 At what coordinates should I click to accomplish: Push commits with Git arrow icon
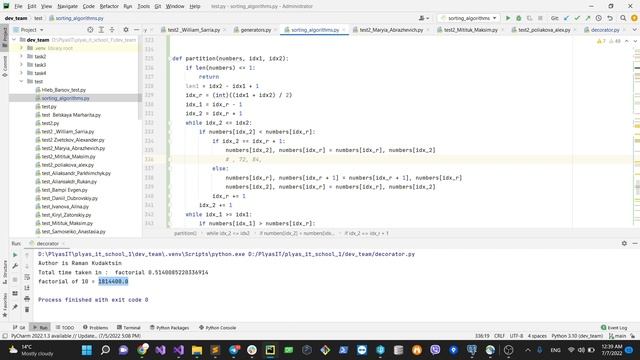point(588,18)
